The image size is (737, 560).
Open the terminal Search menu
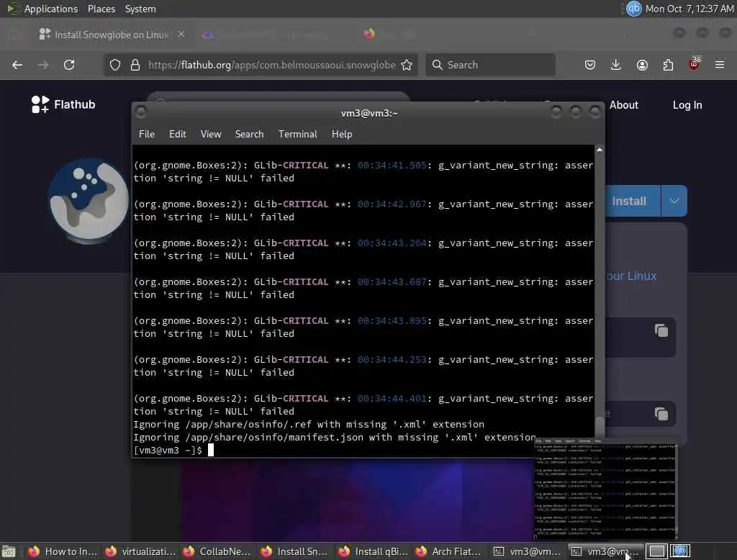(x=249, y=134)
